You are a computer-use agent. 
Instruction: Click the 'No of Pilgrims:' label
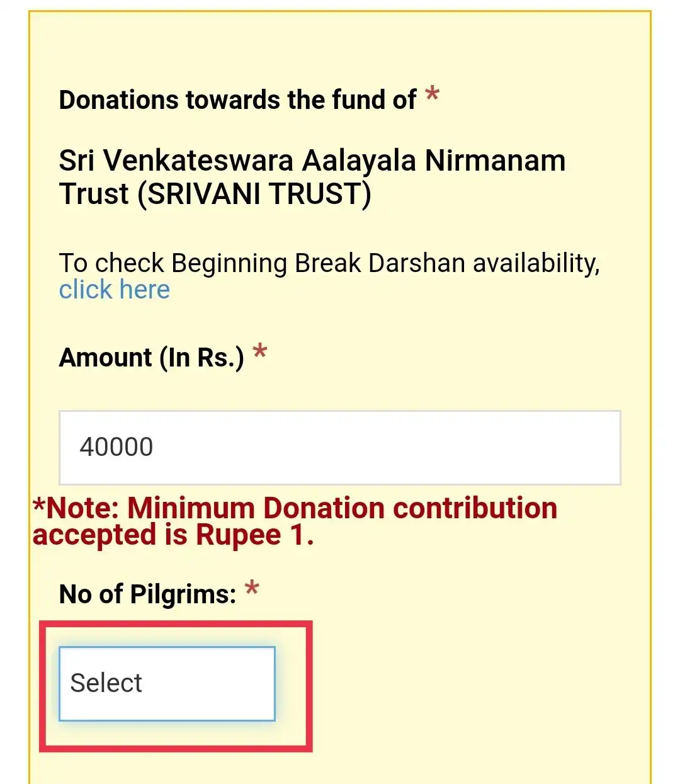147,594
